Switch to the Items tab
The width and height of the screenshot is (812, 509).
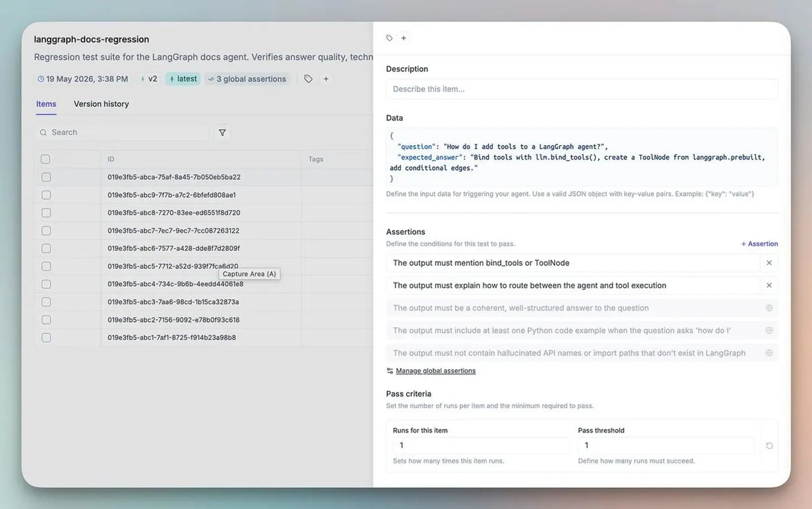pyautogui.click(x=46, y=104)
